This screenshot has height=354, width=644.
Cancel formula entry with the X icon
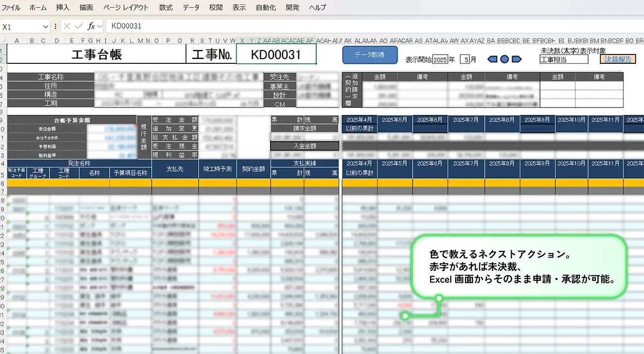click(67, 26)
